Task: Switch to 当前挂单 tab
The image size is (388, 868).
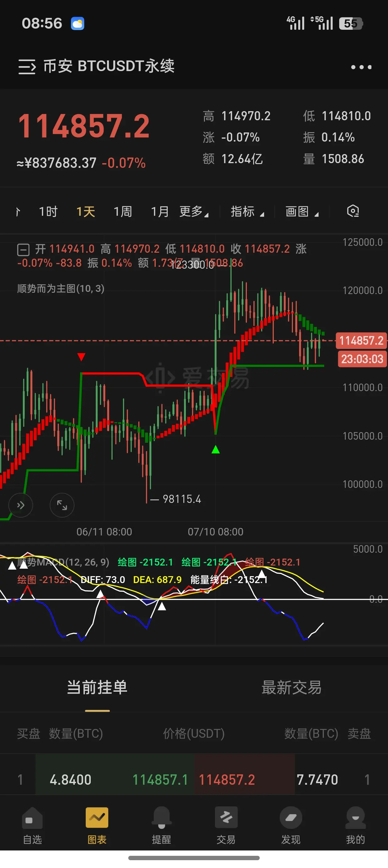Action: click(97, 687)
